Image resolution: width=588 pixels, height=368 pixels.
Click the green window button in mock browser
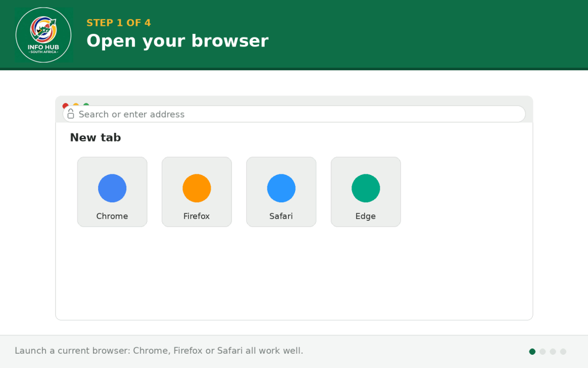[x=86, y=105]
